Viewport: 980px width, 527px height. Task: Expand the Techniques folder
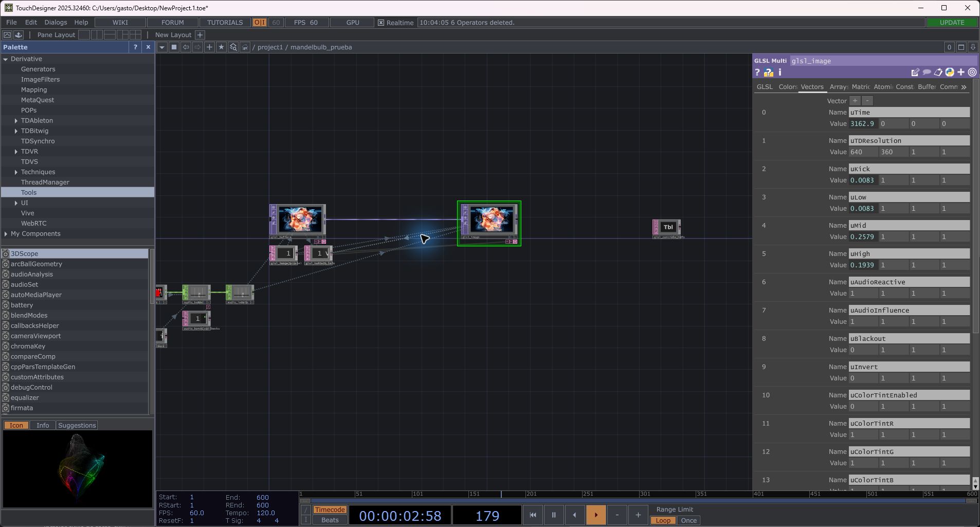(x=16, y=172)
